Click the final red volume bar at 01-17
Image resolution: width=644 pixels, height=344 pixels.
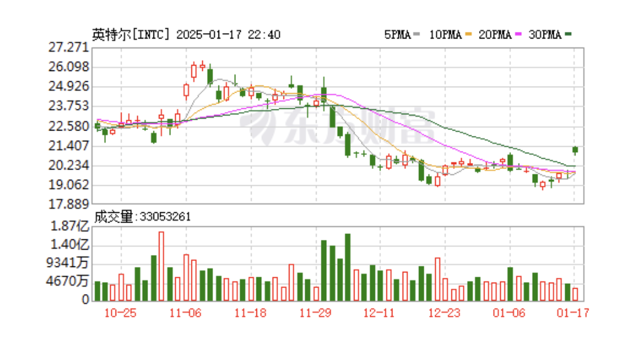click(575, 295)
